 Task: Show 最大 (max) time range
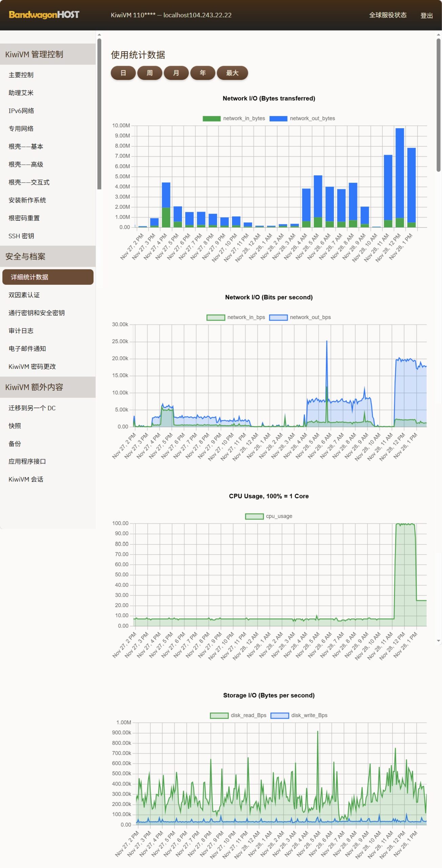click(x=232, y=73)
